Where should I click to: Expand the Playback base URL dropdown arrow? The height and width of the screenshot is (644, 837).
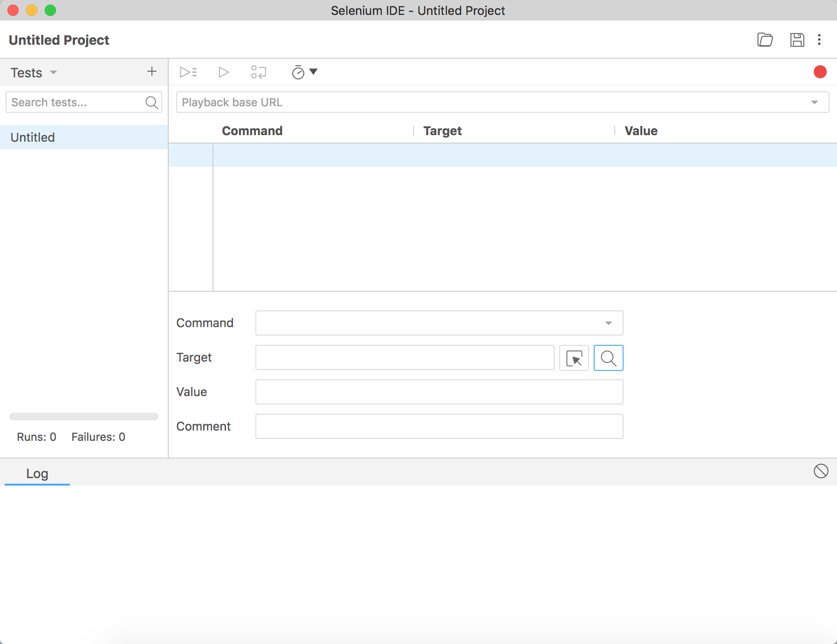[x=814, y=103]
